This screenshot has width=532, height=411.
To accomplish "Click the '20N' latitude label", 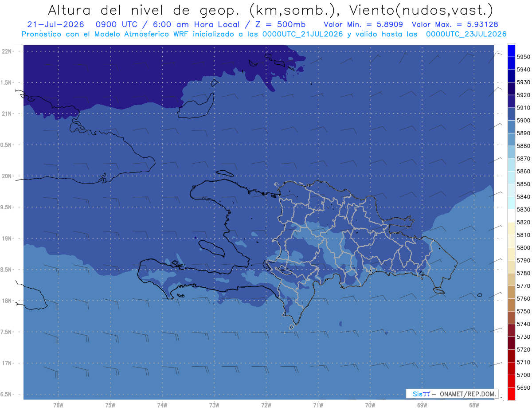I will (x=7, y=176).
